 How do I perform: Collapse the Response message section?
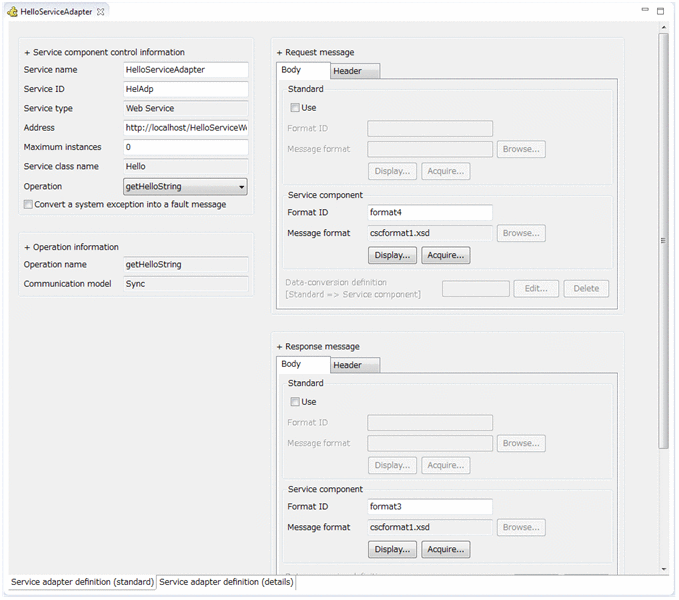click(279, 347)
